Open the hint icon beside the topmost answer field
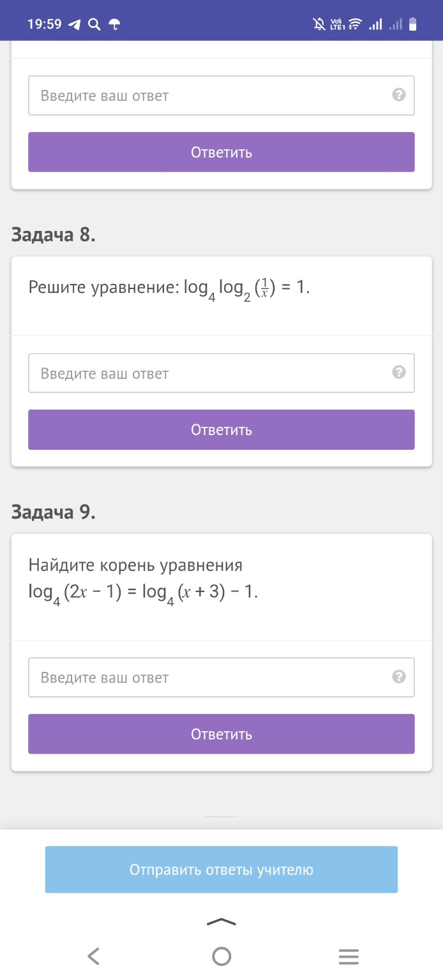The image size is (443, 980). click(399, 95)
